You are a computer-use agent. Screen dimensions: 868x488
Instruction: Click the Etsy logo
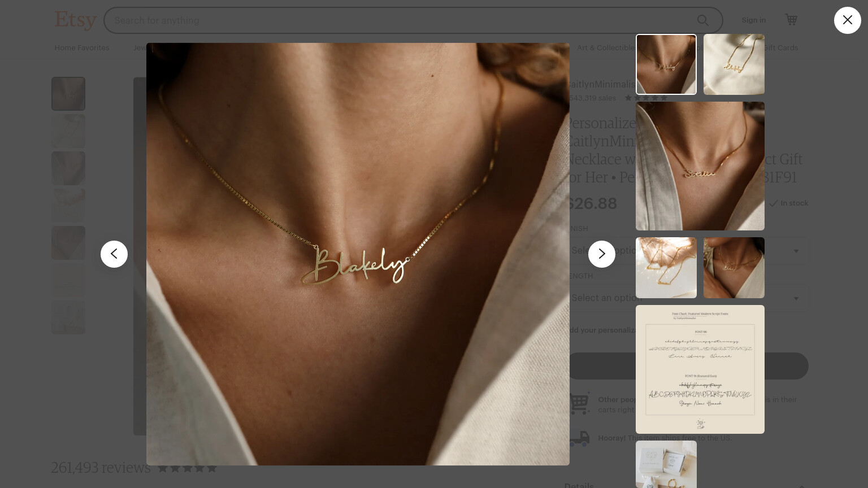point(75,20)
